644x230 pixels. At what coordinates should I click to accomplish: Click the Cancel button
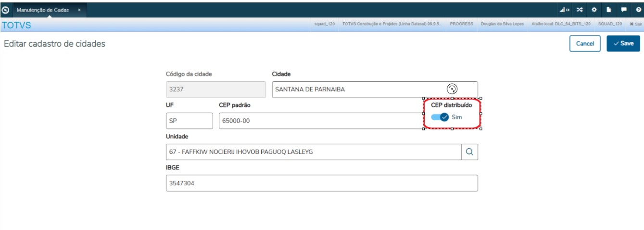coord(585,43)
